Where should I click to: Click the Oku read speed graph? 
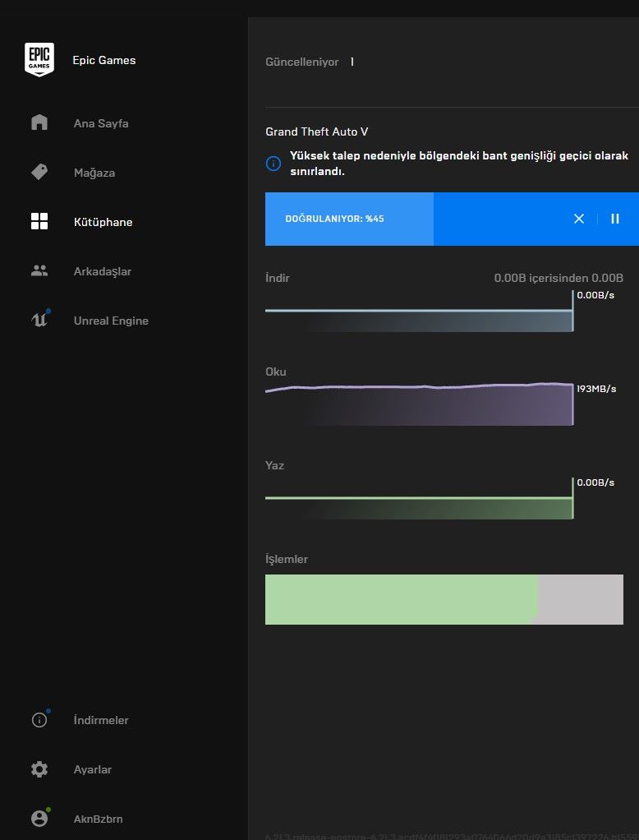point(419,404)
